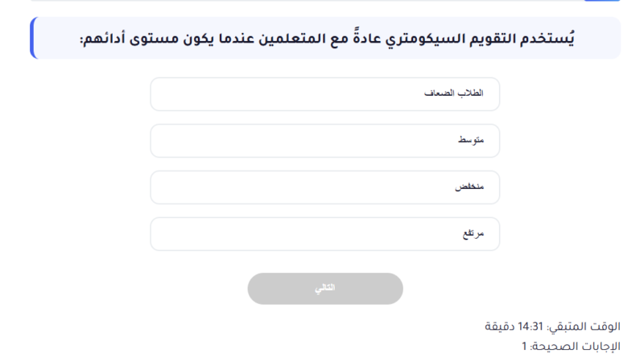Viewport: 644px width, 358px height.
Task: Pick the "منخفض" answer option
Action: pos(324,187)
